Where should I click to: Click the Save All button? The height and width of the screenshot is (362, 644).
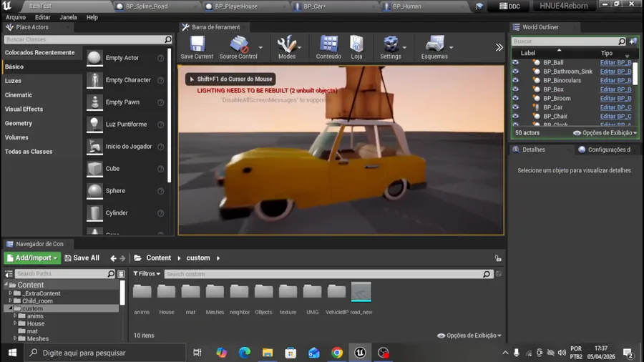coord(82,258)
